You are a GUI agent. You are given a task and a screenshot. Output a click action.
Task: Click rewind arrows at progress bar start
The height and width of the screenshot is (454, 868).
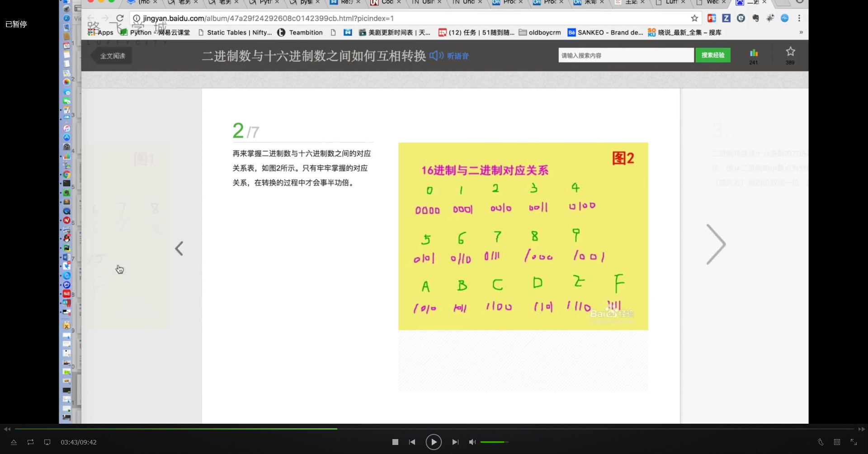coord(7,429)
